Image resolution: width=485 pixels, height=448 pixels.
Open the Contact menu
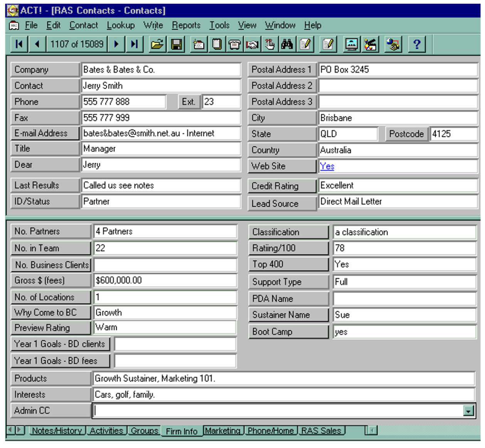coord(83,25)
